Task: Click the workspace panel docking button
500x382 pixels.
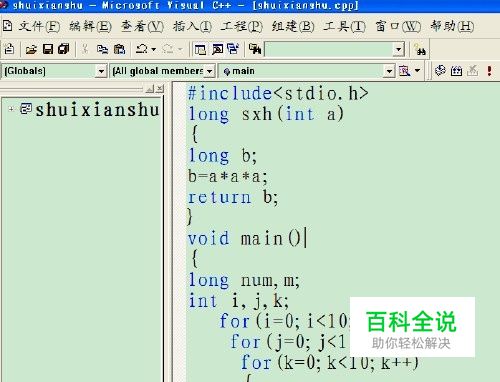Action: (x=150, y=88)
